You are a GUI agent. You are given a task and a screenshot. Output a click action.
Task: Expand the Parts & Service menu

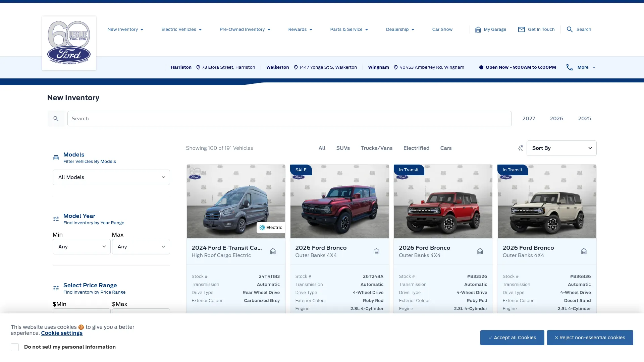pyautogui.click(x=349, y=29)
